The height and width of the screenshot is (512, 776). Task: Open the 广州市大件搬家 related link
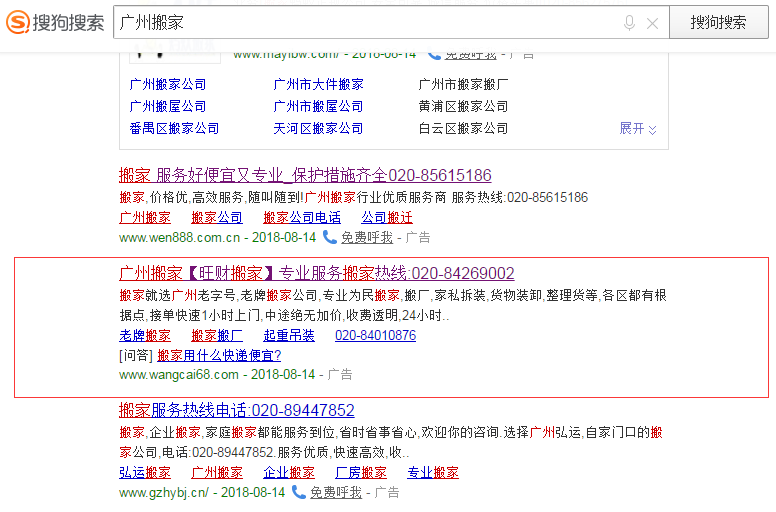point(319,84)
